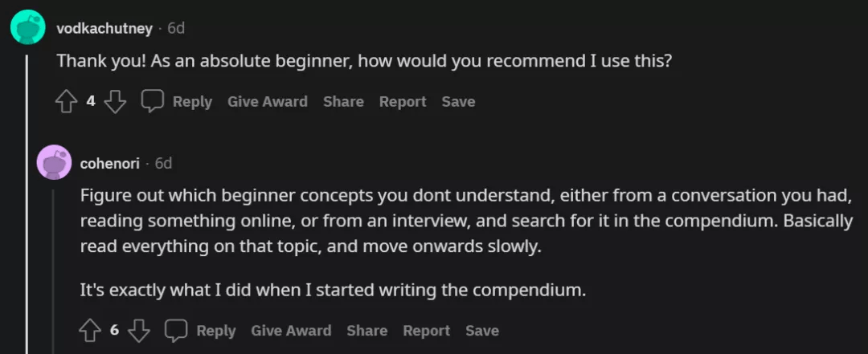Viewport: 868px width, 354px height.
Task: Downvote cohenori's reply
Action: (139, 331)
